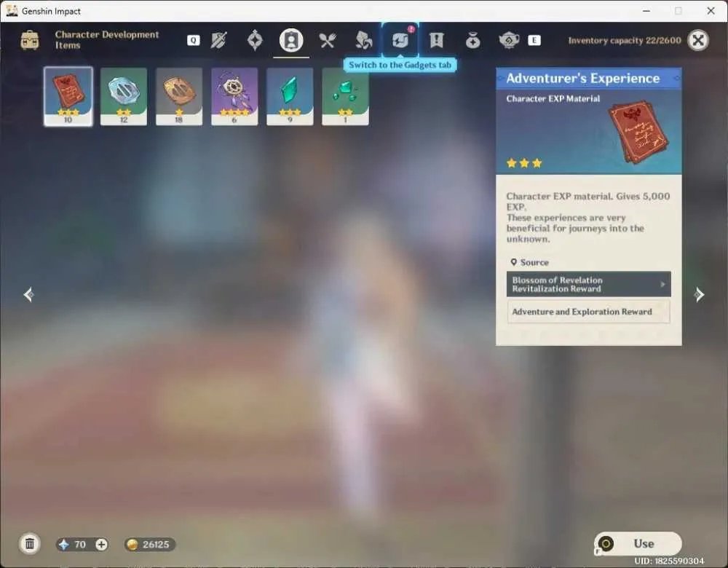
Task: Open the Blossom of Revelation Revitalization Reward source
Action: (589, 284)
